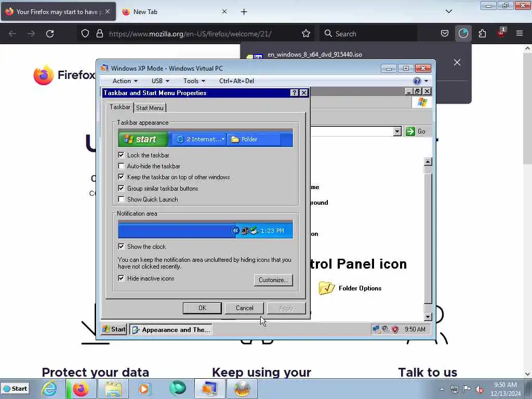
Task: Enable Auto-hide the taskbar
Action: point(121,166)
